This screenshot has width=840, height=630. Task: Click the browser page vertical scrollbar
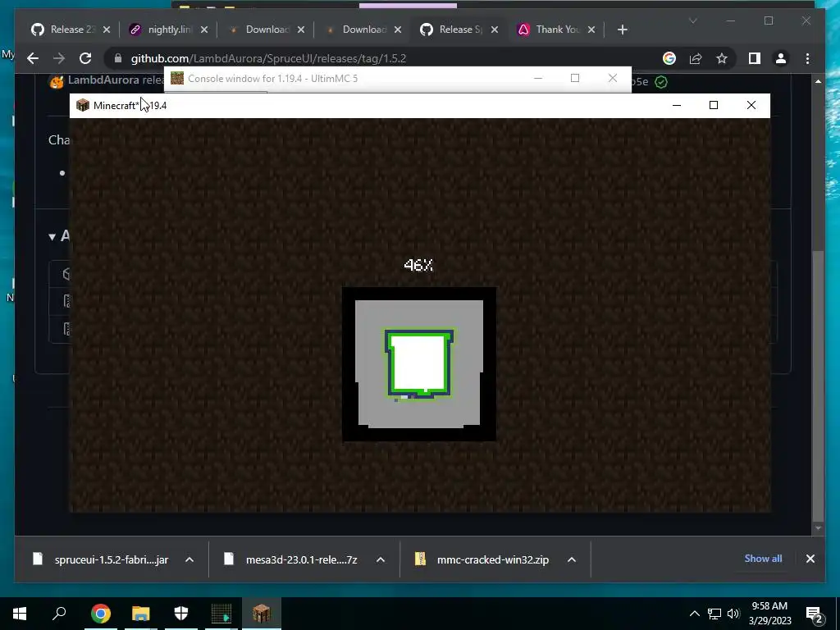[818, 386]
